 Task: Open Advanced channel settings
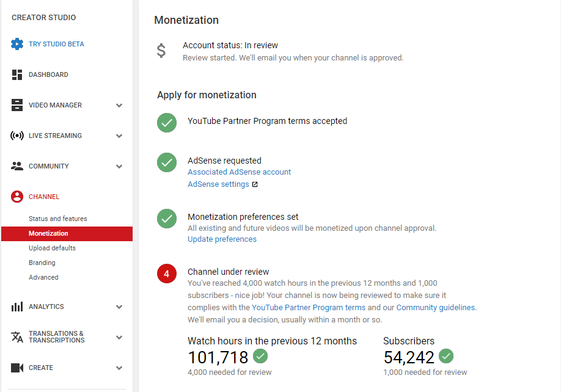tap(43, 277)
